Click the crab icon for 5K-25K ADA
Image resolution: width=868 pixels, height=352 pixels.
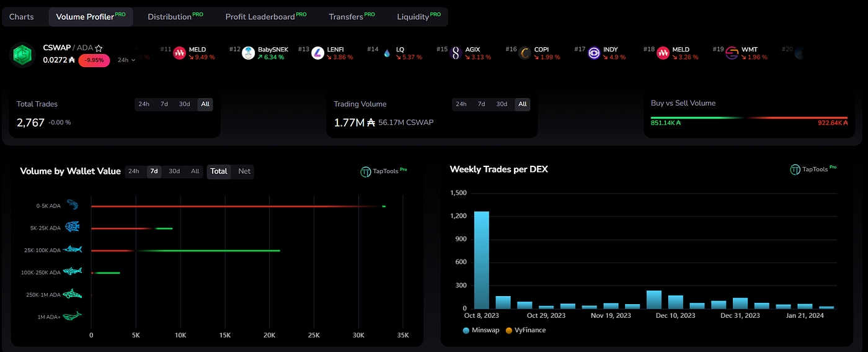(x=73, y=227)
